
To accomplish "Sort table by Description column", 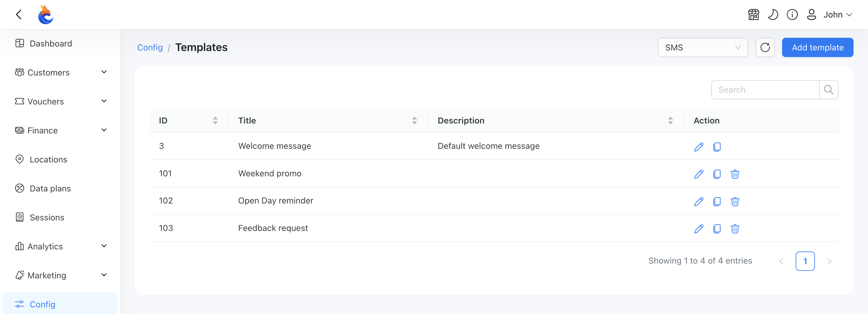I will point(670,121).
